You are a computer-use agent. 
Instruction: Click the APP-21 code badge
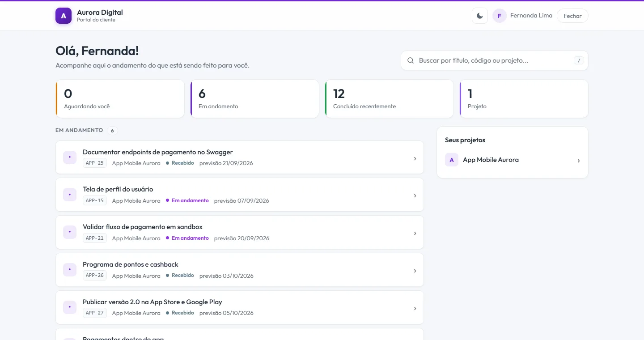click(95, 238)
